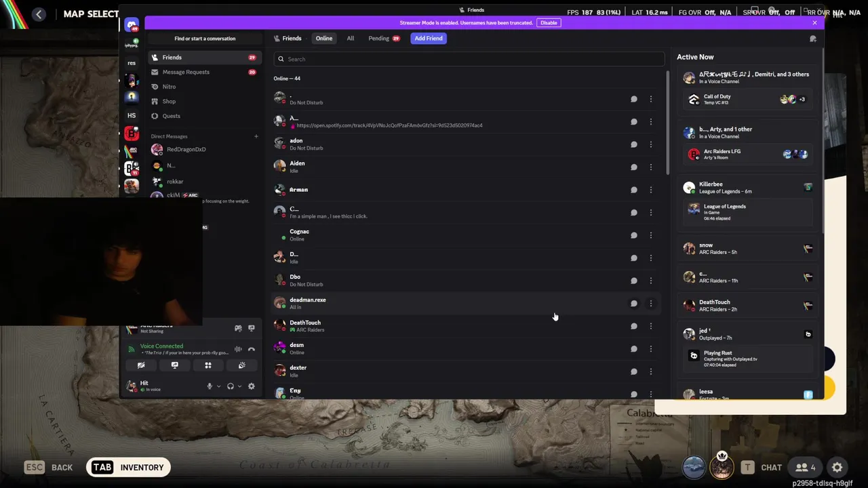Message the friend named adon
This screenshot has height=488, width=868.
point(634,144)
